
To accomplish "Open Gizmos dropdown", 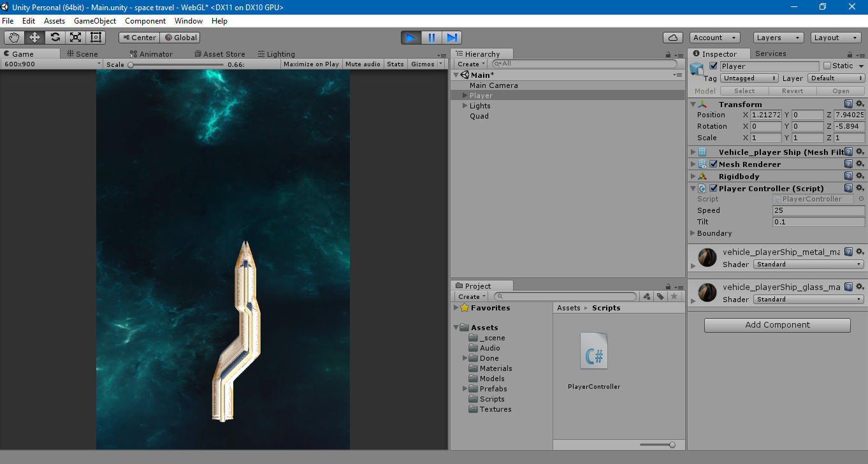I will [427, 64].
